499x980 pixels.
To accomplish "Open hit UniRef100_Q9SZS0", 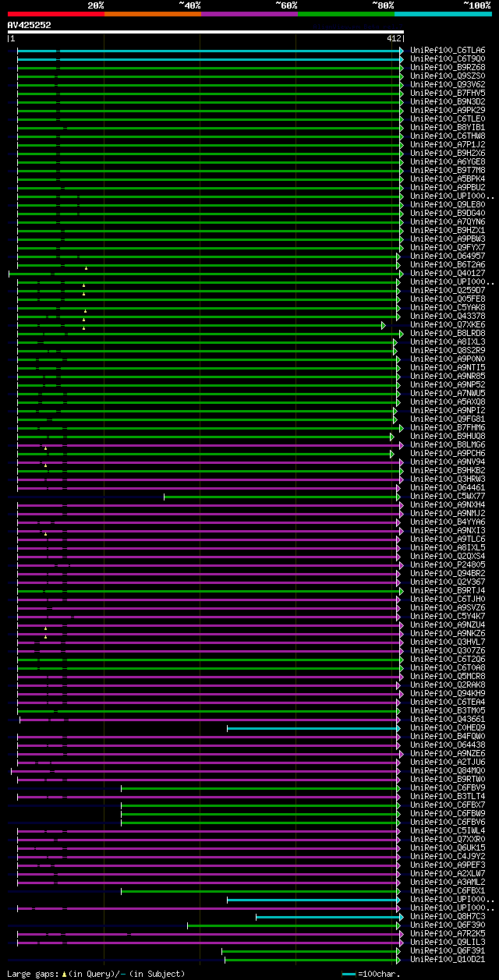I will click(x=448, y=76).
